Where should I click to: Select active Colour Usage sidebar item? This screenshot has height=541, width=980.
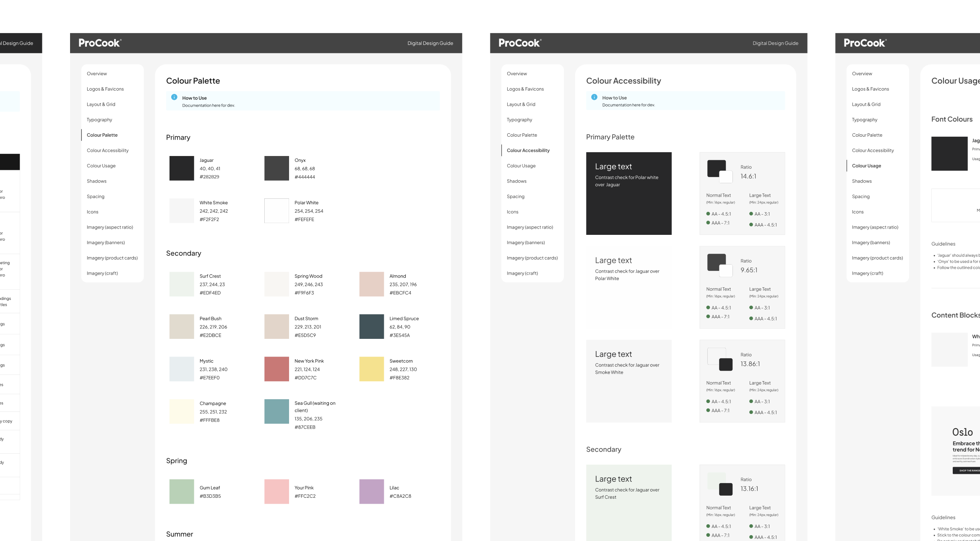(x=866, y=166)
